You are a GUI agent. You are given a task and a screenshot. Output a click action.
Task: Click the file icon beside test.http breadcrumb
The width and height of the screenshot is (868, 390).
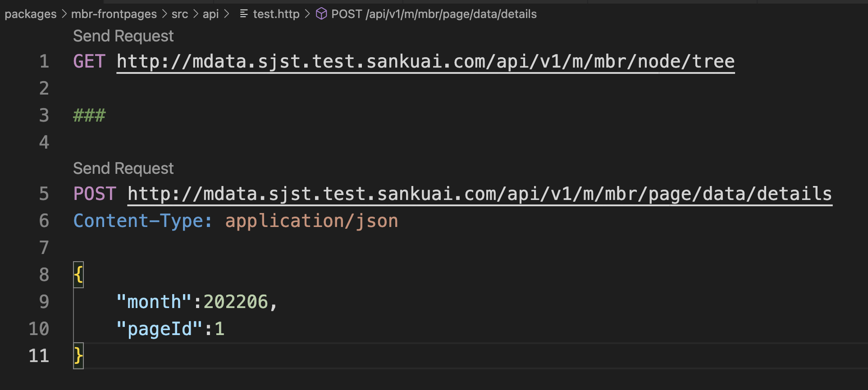(x=244, y=14)
